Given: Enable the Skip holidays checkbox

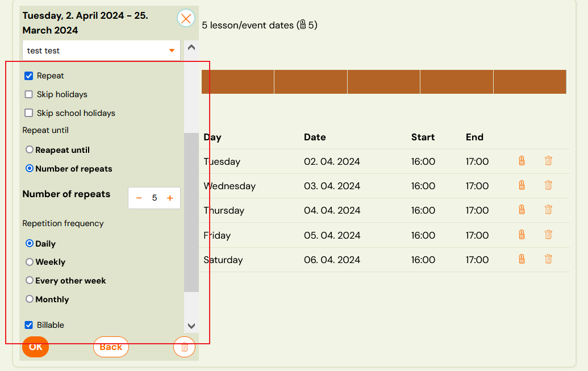Looking at the screenshot, I should coord(29,94).
